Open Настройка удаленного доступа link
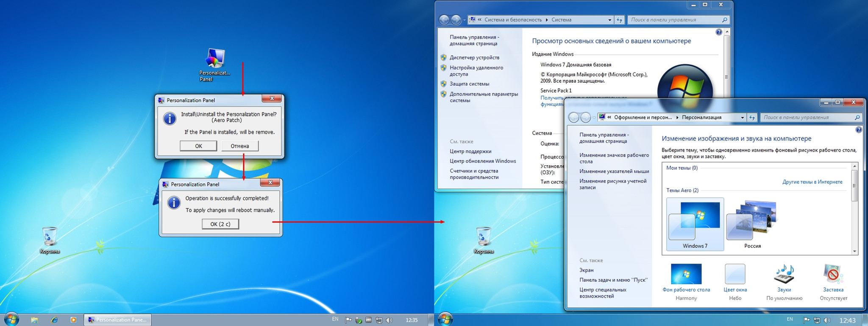 coord(476,71)
